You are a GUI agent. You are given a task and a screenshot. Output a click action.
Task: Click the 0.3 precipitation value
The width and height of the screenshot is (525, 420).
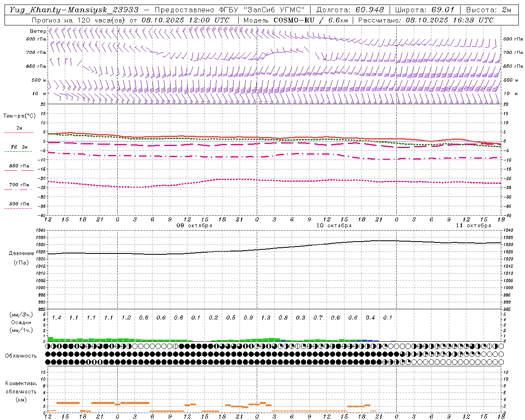pyautogui.click(x=301, y=318)
